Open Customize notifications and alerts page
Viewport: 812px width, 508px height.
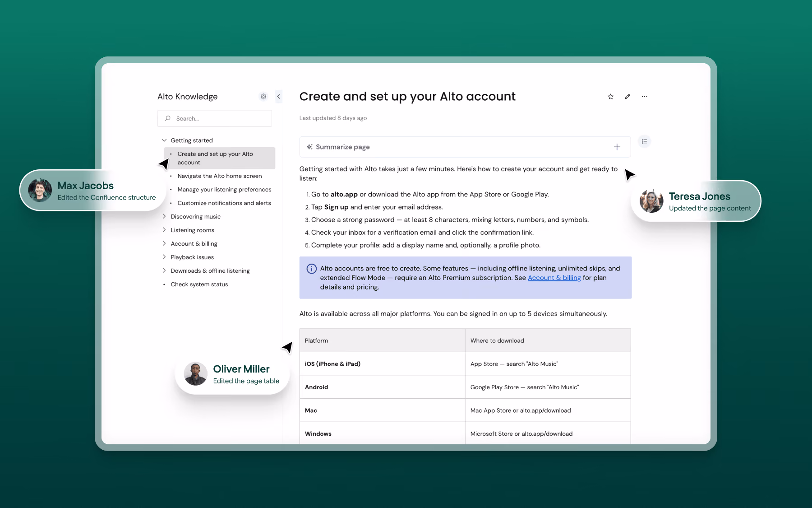coord(224,203)
